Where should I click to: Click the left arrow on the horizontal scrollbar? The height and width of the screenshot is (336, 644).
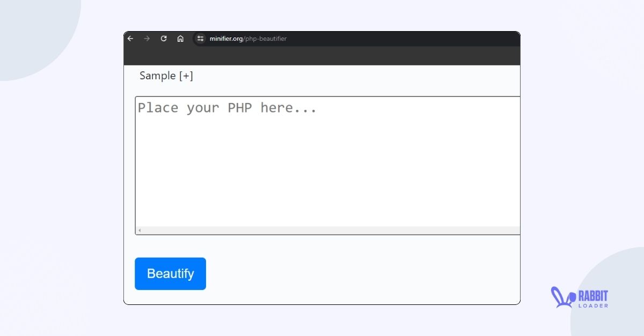coord(139,229)
